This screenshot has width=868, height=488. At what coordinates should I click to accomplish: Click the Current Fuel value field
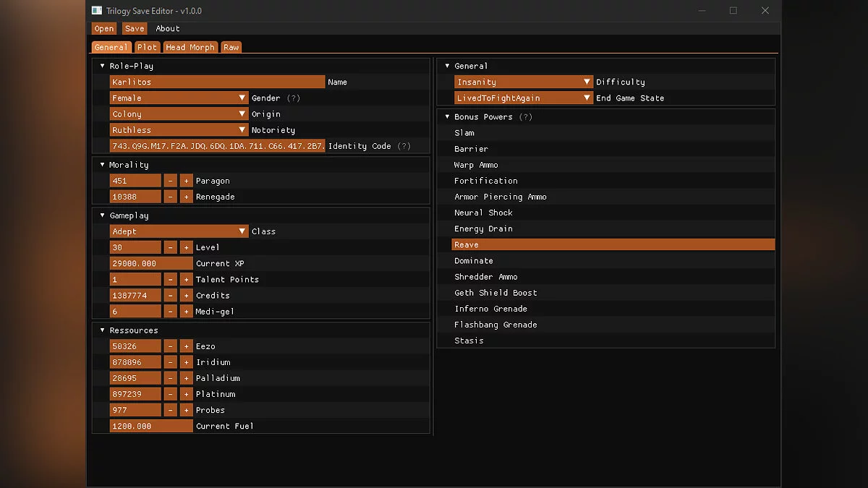(151, 427)
